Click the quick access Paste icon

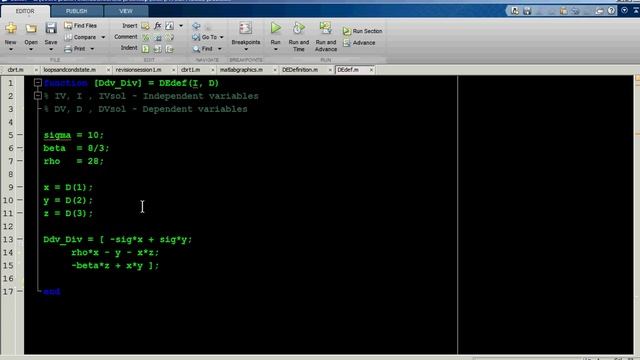point(563,11)
